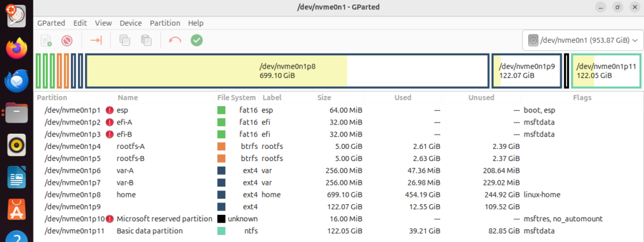The width and height of the screenshot is (644, 242).
Task: Click the 39.21 GiB used value
Action: 425,231
